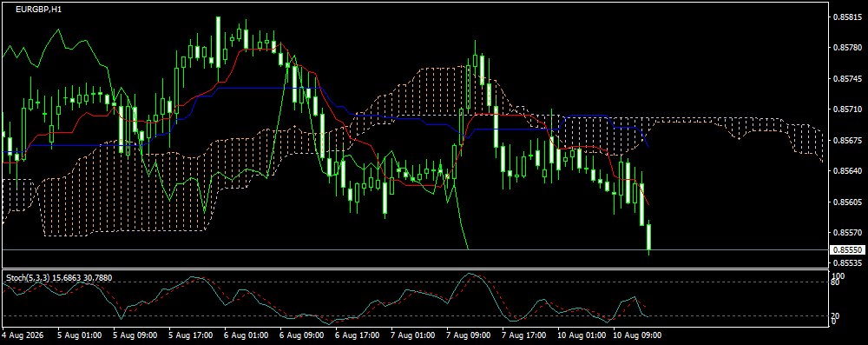The width and height of the screenshot is (868, 345).
Task: Click the 0.85605 price axis label
Action: 848,202
